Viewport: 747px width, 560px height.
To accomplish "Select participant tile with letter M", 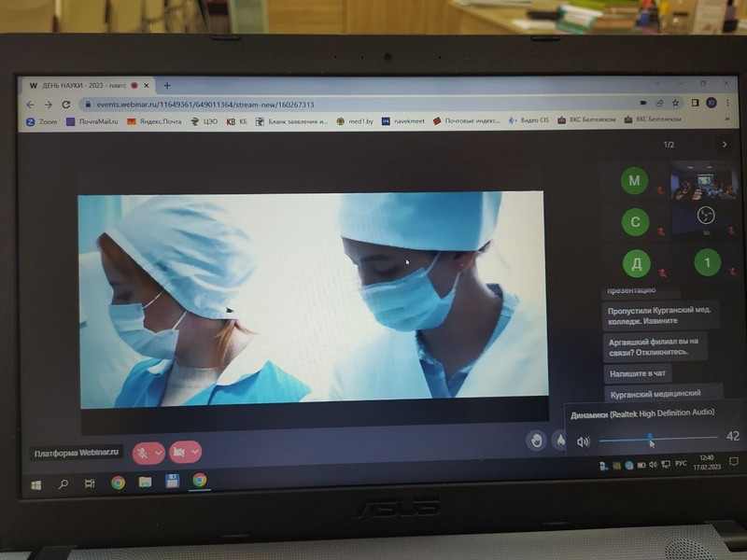I will [635, 181].
